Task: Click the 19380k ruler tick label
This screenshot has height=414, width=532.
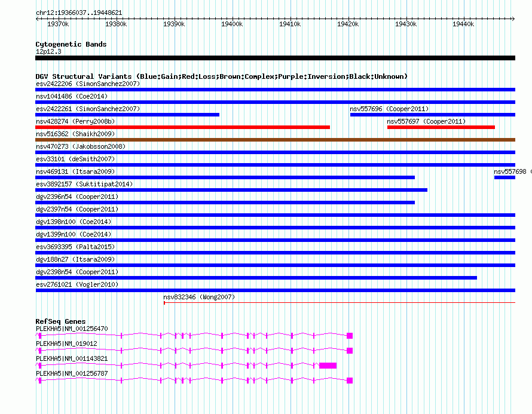Action: pyautogui.click(x=116, y=24)
